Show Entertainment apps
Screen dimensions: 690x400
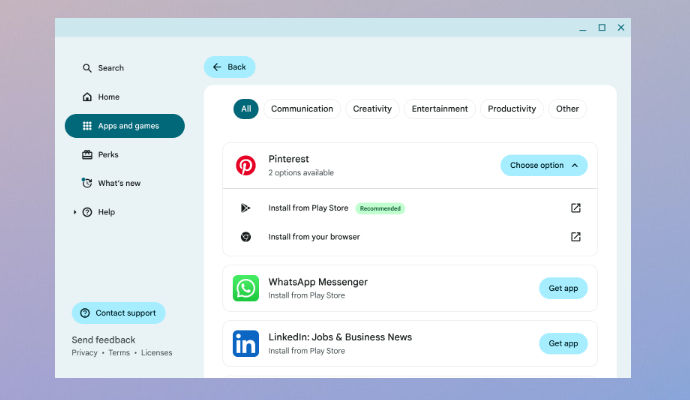point(440,109)
